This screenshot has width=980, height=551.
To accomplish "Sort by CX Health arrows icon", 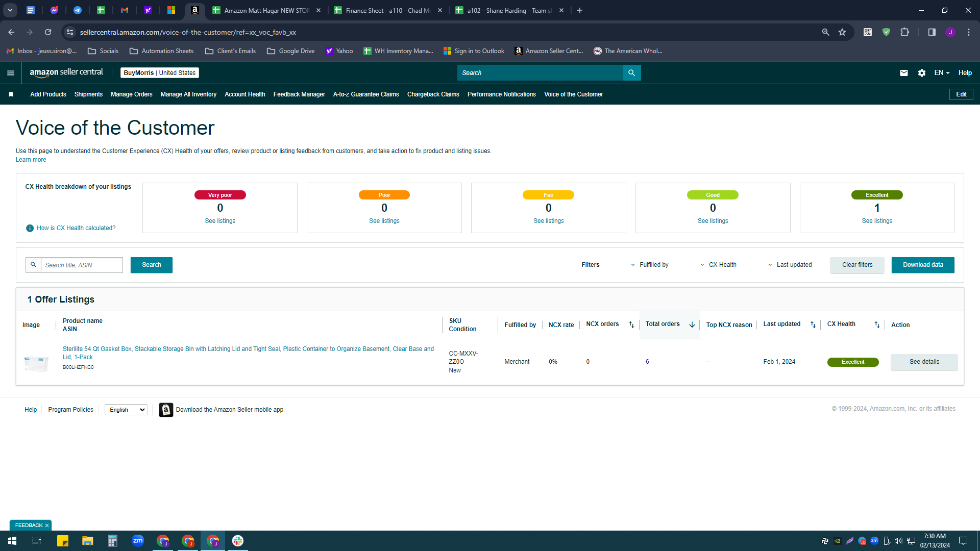I will click(x=877, y=324).
